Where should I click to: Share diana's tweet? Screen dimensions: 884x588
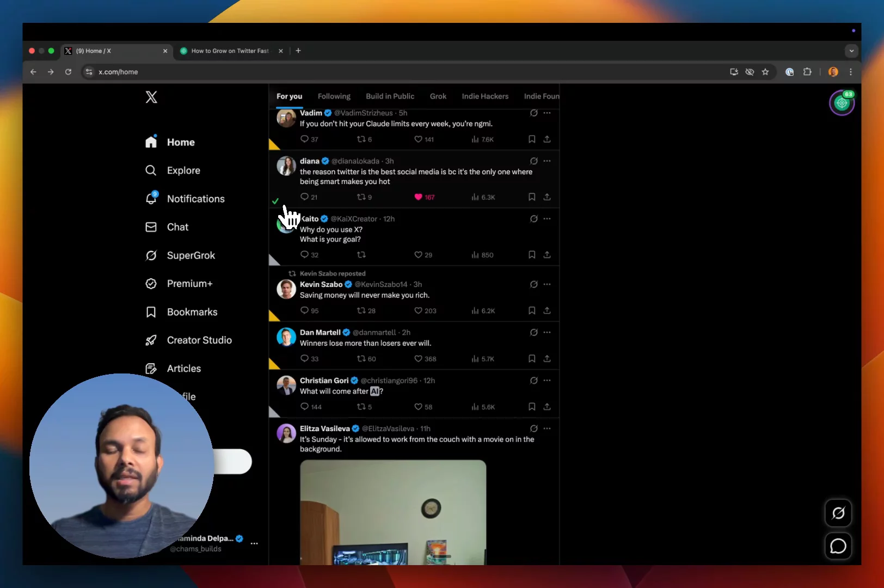[547, 197]
